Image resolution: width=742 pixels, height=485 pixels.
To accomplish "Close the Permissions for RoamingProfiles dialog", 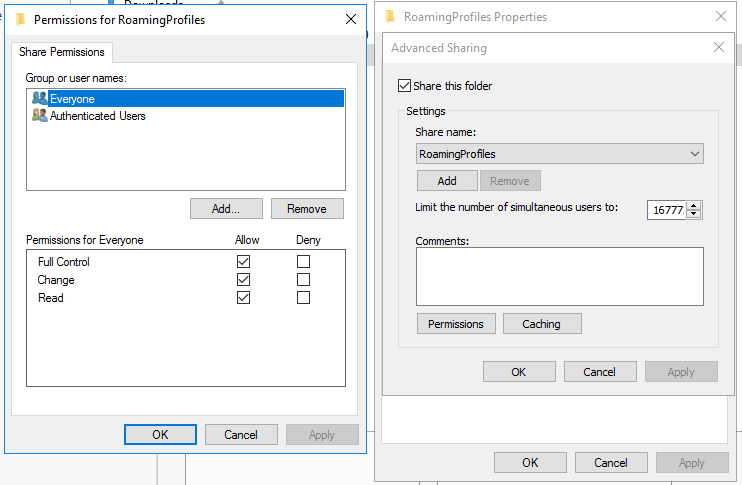I will 351,19.
